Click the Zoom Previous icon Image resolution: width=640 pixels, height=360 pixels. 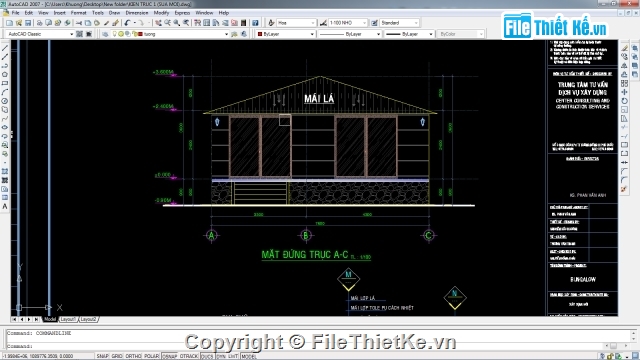tap(186, 23)
